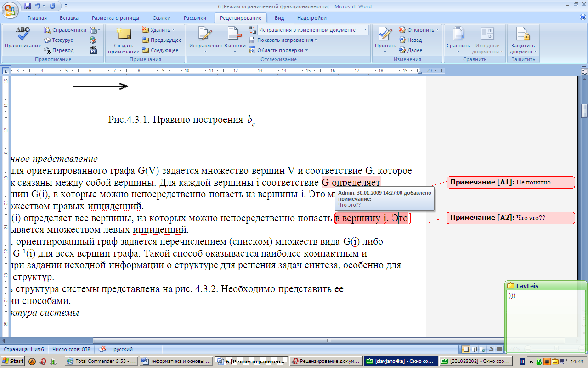
Task: Click highlighted text 'G определяет'
Action: click(x=351, y=183)
